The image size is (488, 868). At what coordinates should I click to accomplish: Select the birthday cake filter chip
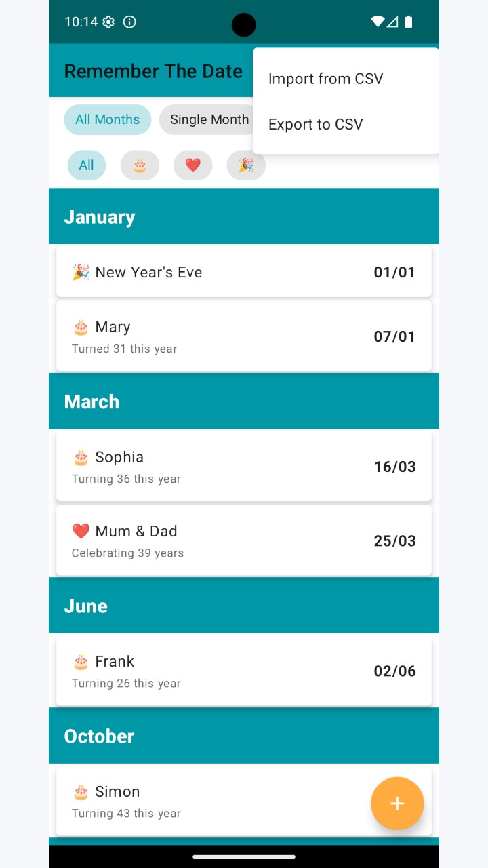coord(140,165)
